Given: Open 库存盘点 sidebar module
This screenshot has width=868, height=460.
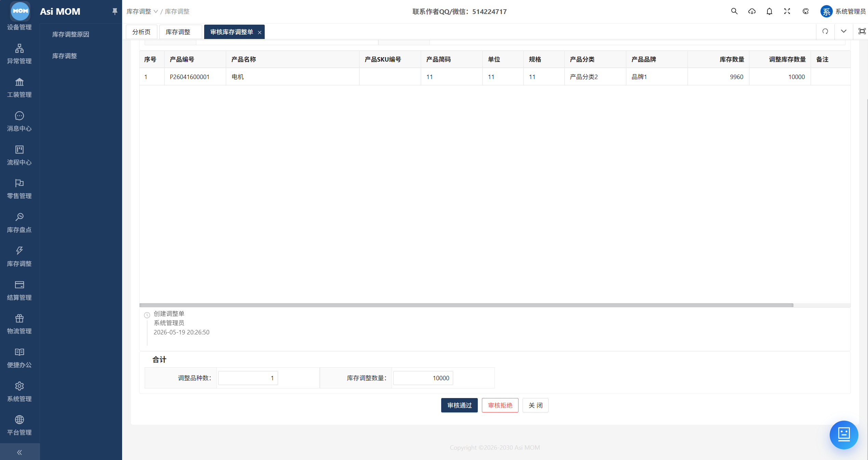Looking at the screenshot, I should 19,223.
